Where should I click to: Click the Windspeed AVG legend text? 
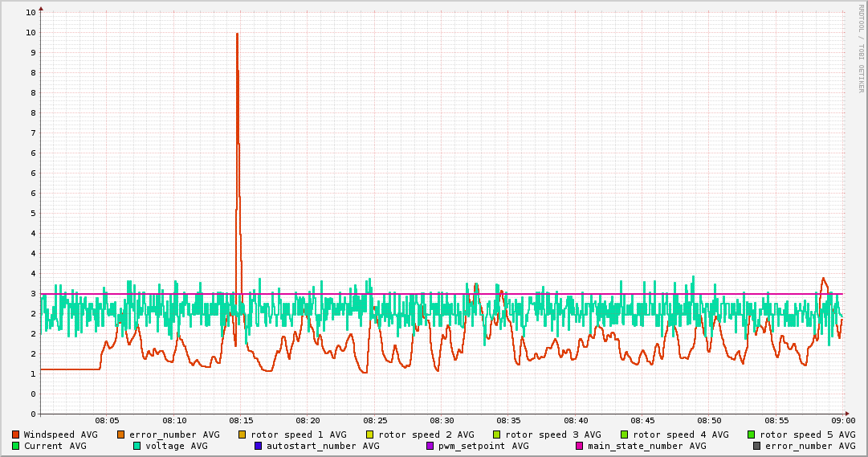coord(60,435)
